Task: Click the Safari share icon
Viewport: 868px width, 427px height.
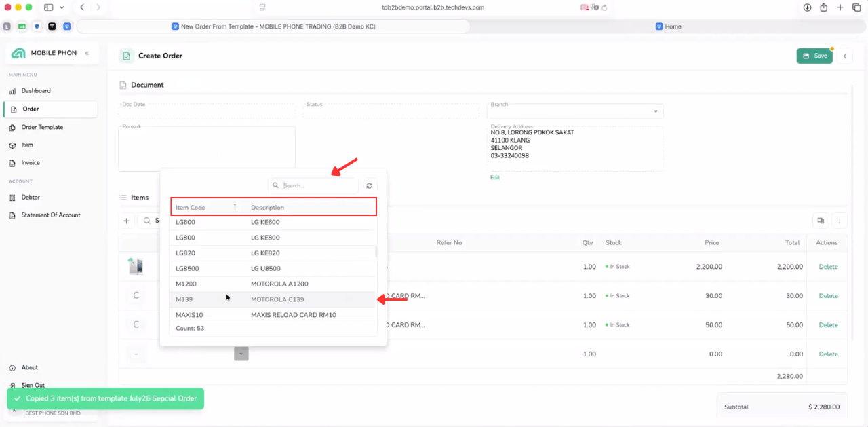Action: (824, 7)
